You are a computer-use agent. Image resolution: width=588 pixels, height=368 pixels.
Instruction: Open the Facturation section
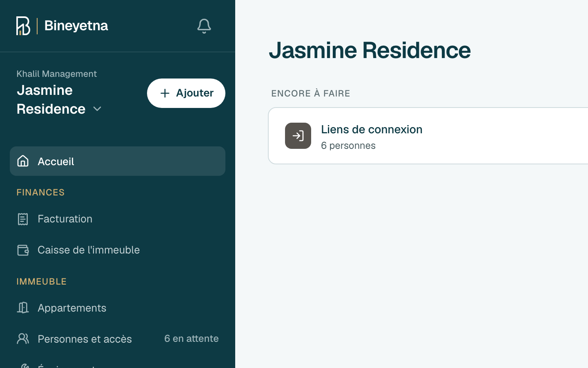pos(118,219)
